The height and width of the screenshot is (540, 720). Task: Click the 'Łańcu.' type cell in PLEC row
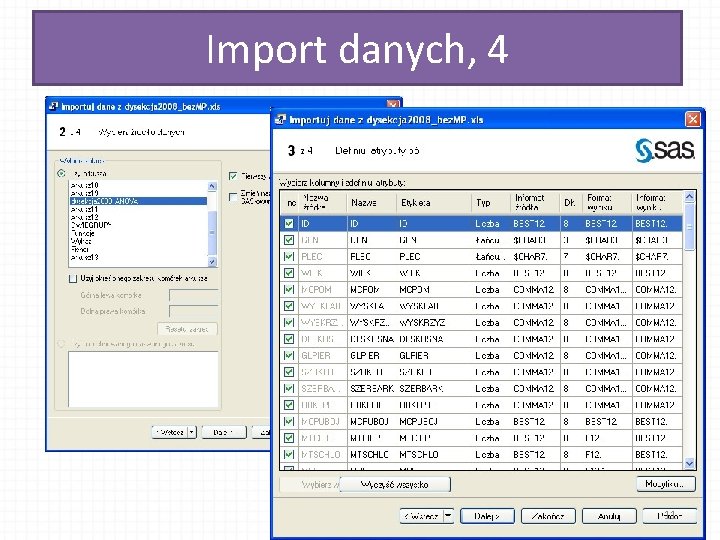(491, 257)
